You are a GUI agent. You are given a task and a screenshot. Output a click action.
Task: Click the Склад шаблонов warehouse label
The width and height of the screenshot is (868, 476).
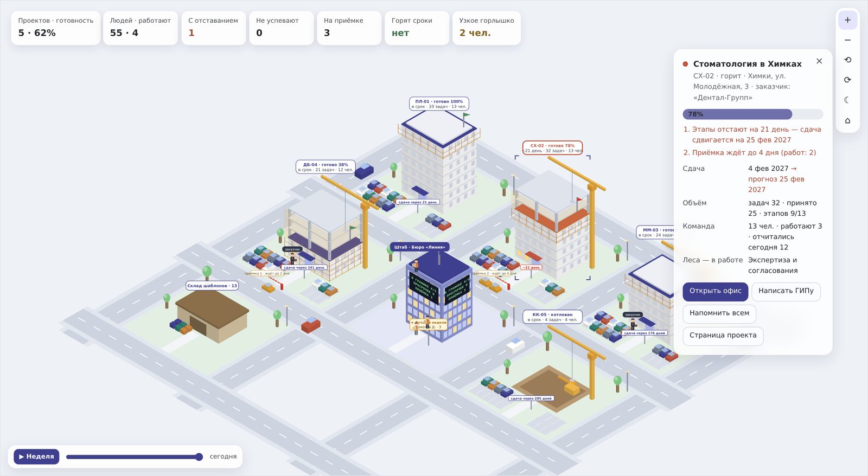pos(212,286)
